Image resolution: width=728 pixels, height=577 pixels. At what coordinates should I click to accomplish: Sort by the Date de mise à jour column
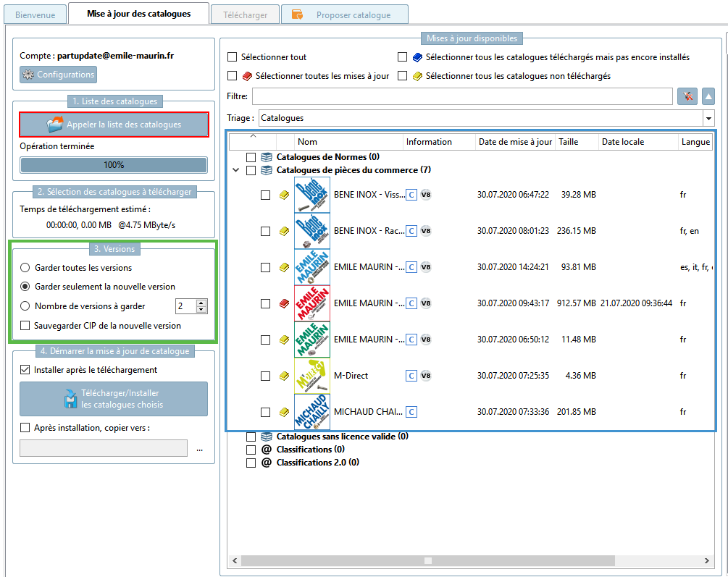(x=515, y=142)
